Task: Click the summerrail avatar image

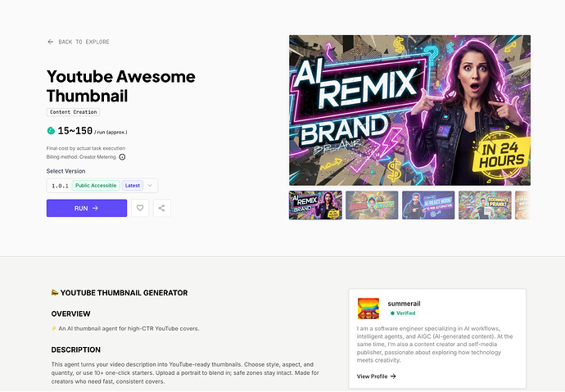Action: 368,308
